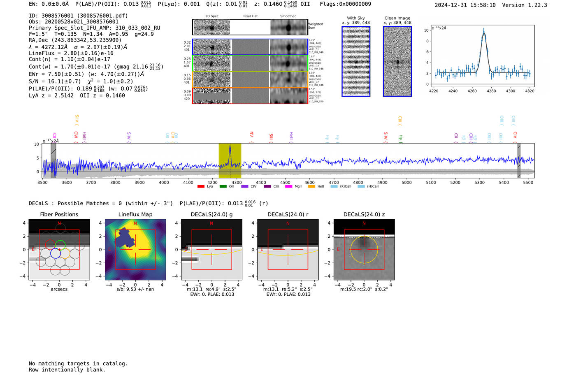Click the 's/b: 9.53 +/- nan' caption

point(135,290)
